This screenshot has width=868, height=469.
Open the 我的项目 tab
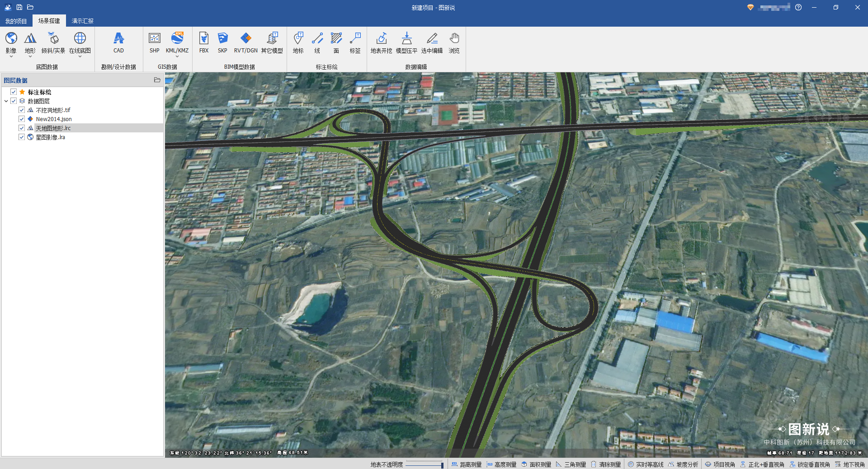click(16, 21)
